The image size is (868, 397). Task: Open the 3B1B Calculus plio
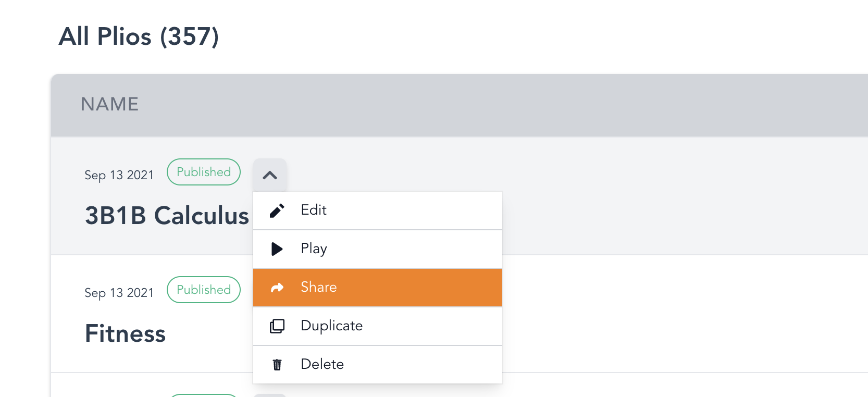167,216
